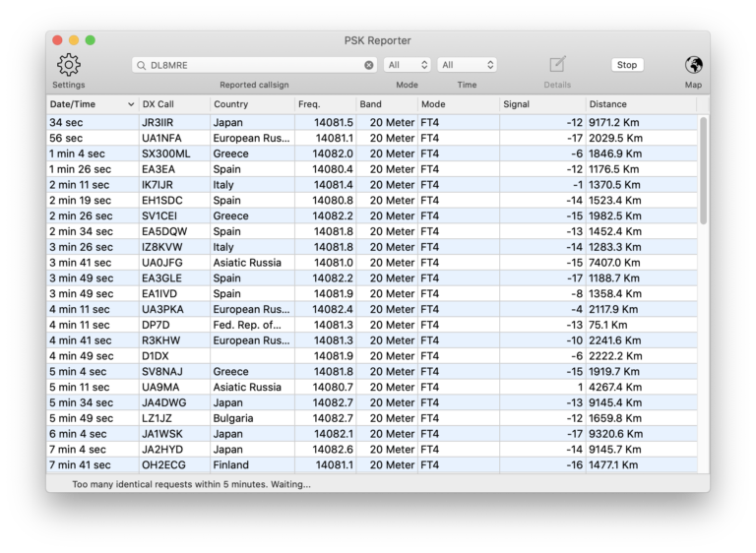
Task: Sort by Band column header
Action: pos(387,104)
